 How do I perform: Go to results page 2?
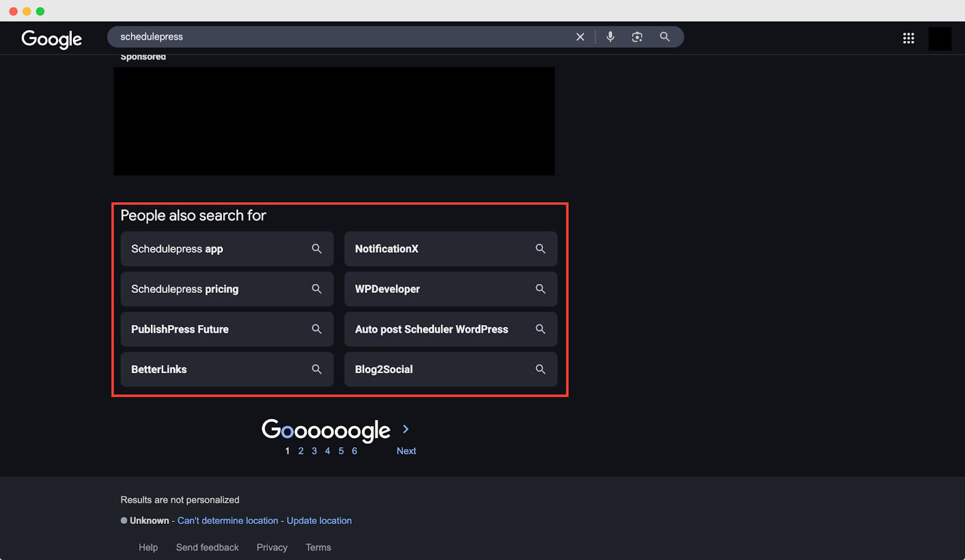tap(301, 451)
